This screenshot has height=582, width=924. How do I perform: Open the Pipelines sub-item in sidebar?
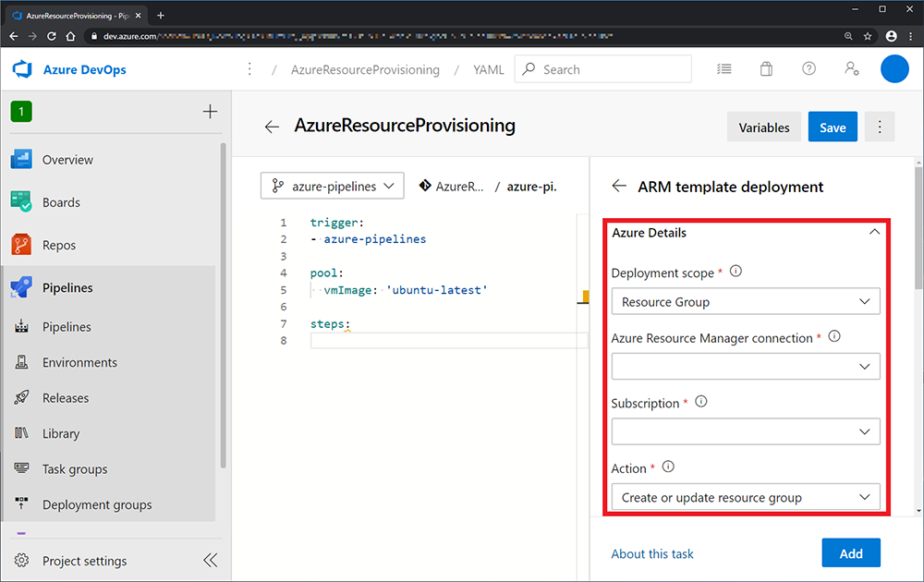[67, 327]
